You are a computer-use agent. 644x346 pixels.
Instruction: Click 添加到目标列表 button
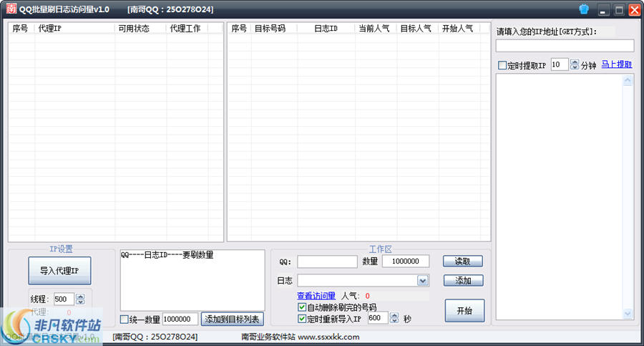[232, 319]
